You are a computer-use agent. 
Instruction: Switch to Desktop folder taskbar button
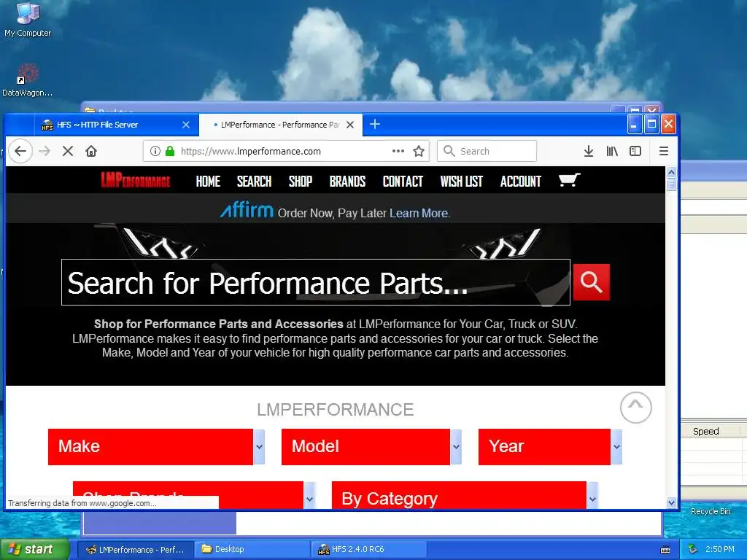tap(252, 550)
